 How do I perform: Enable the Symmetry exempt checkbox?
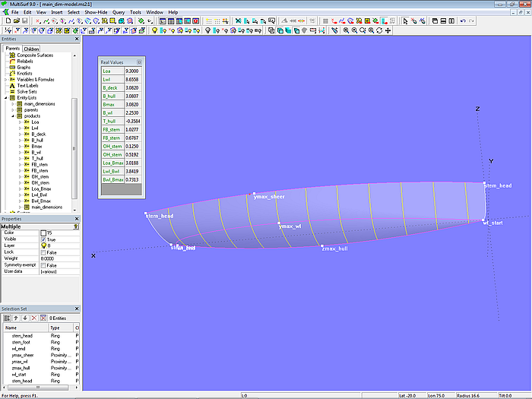[x=43, y=264]
